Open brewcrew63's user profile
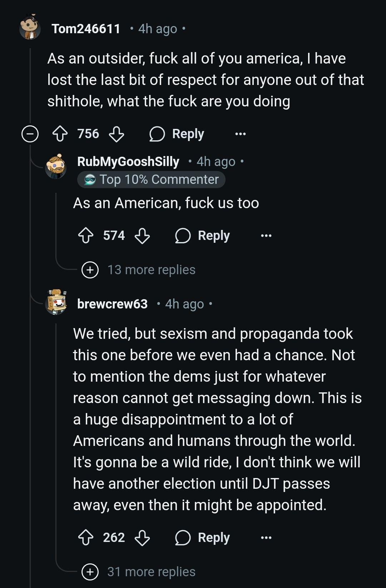Viewport: 386px width, 588px height. coord(112,304)
